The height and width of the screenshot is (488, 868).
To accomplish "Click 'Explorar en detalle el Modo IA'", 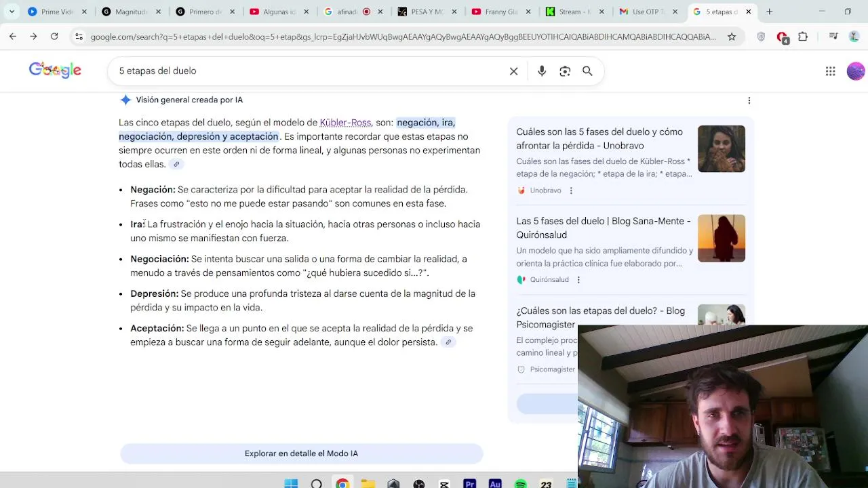I will [x=301, y=453].
